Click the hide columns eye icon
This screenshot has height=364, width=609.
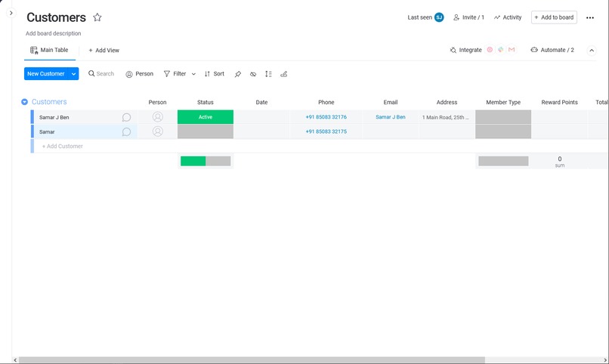pos(253,74)
